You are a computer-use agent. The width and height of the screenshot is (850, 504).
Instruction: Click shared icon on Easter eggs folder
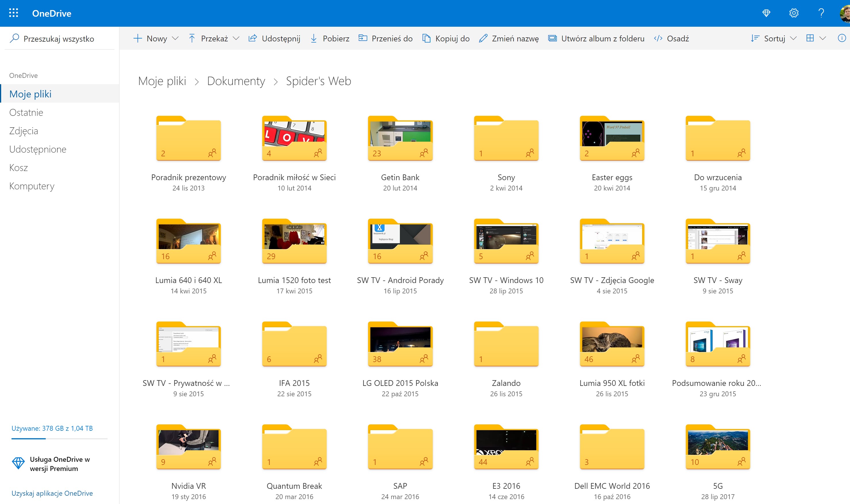click(x=635, y=153)
